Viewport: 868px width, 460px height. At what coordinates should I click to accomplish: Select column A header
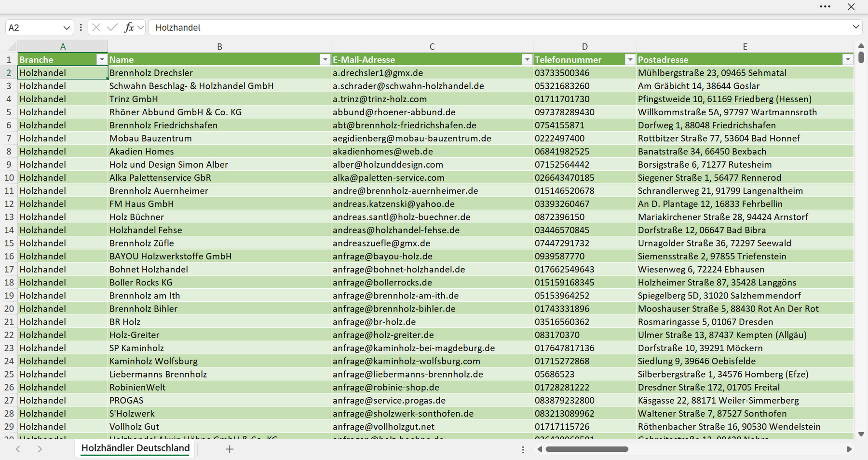coord(63,46)
